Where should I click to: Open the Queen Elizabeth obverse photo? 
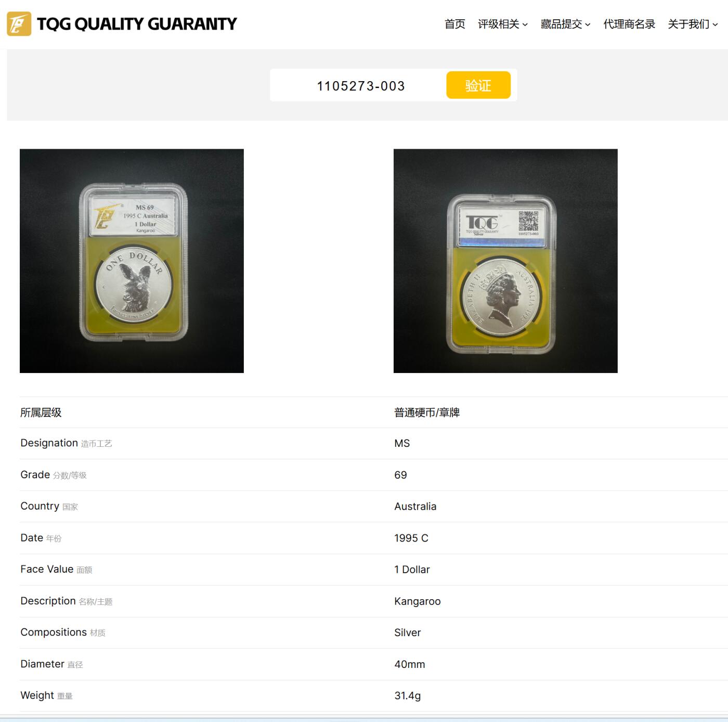click(505, 261)
